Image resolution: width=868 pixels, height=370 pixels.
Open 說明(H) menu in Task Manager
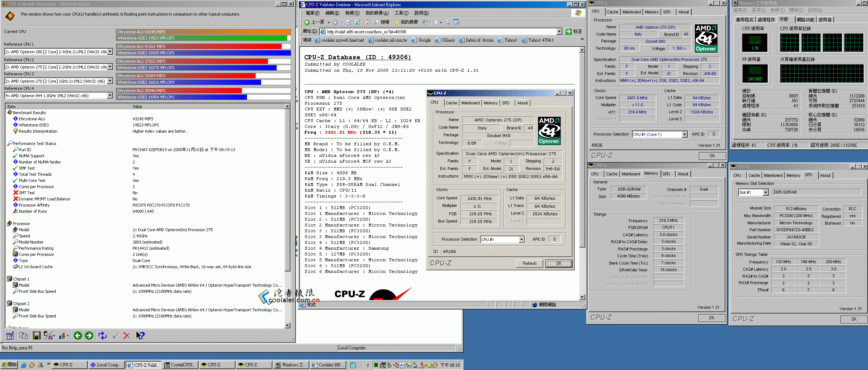[815, 10]
